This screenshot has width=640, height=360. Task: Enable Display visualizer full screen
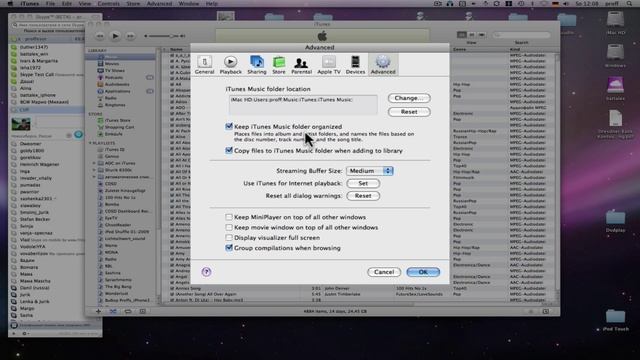(229, 238)
